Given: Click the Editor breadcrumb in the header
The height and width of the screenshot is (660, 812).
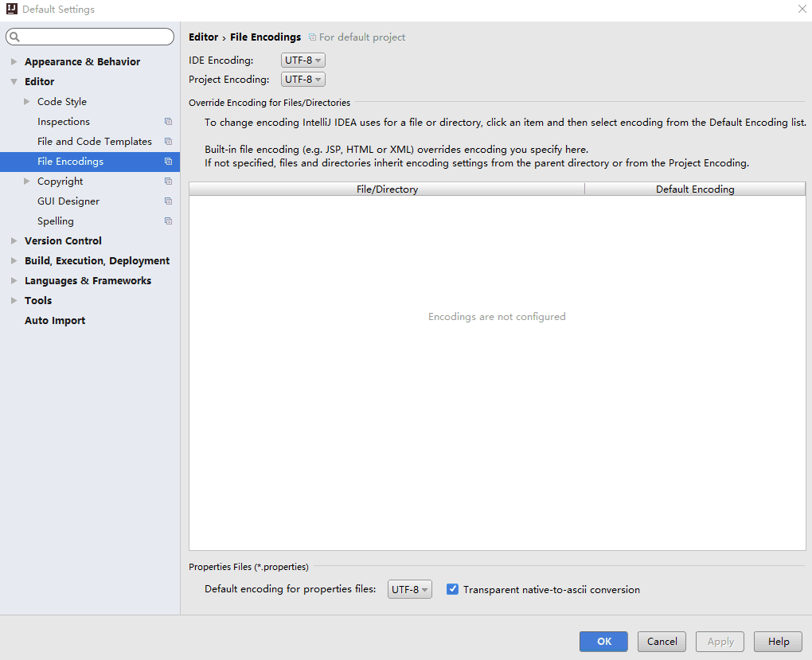Looking at the screenshot, I should pos(203,37).
